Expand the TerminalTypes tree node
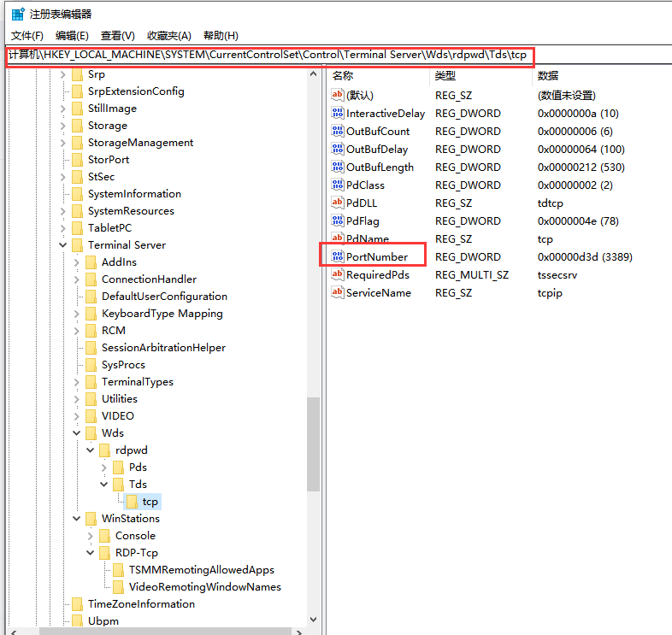This screenshot has height=635, width=672. point(77,382)
